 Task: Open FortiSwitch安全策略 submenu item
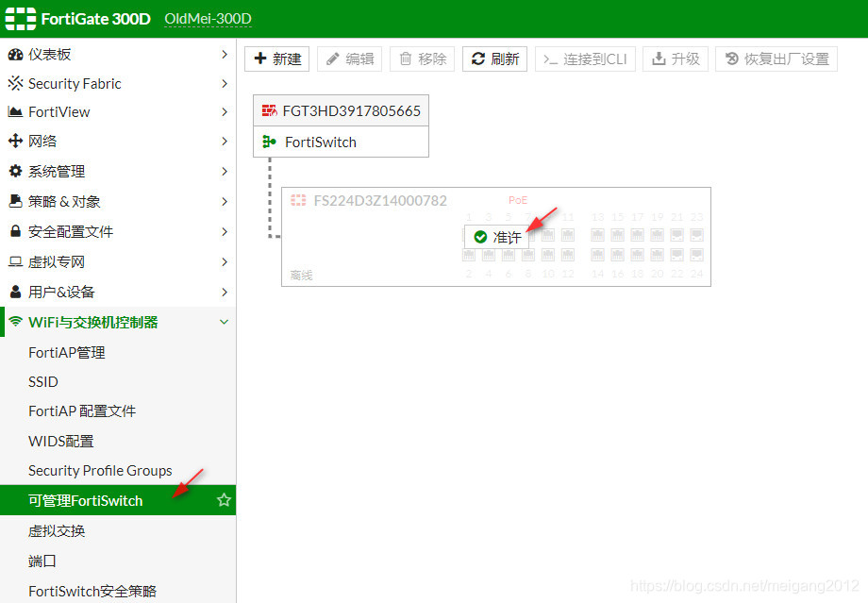tap(118, 591)
